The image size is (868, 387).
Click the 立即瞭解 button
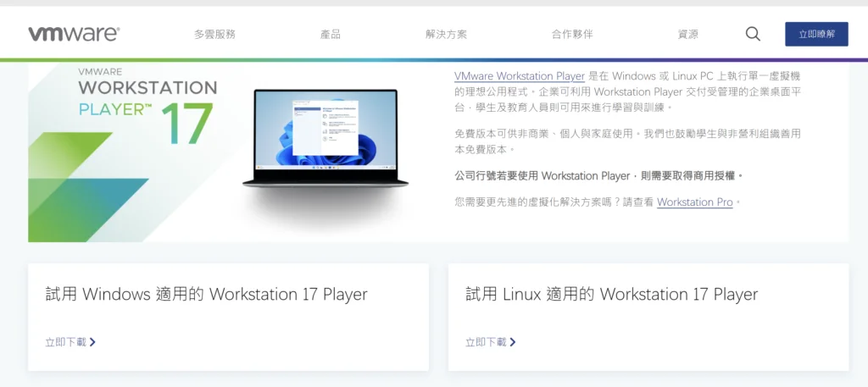[x=816, y=34]
